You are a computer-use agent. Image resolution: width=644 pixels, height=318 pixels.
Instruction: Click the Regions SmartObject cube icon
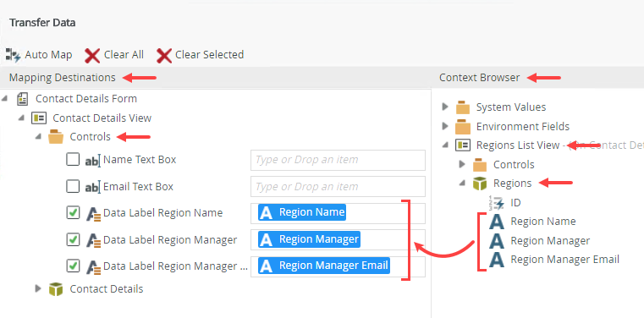pos(480,184)
